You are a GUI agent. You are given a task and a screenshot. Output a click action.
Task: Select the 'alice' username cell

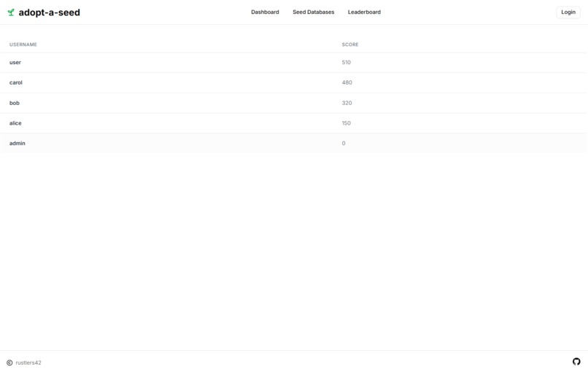(15, 123)
